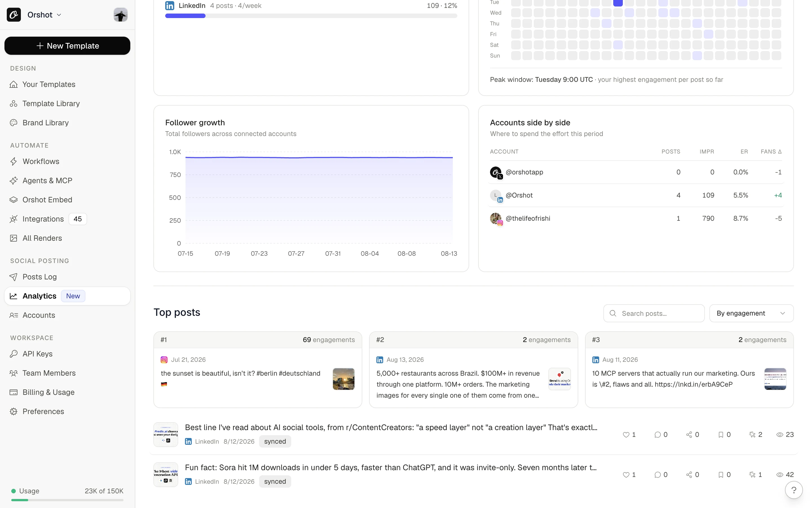Open the Sora fun fact post
This screenshot has width=812, height=508.
click(x=390, y=467)
